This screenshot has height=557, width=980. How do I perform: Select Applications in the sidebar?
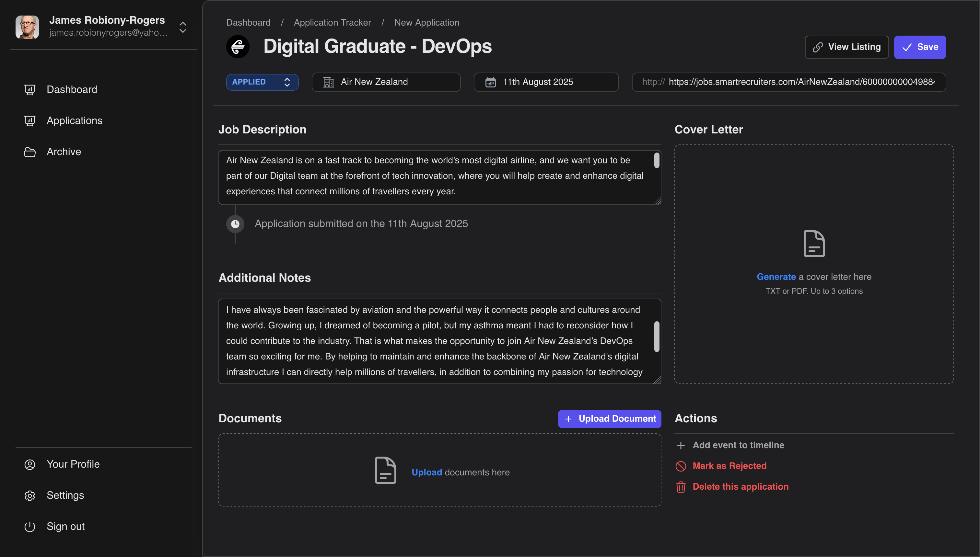tap(74, 120)
